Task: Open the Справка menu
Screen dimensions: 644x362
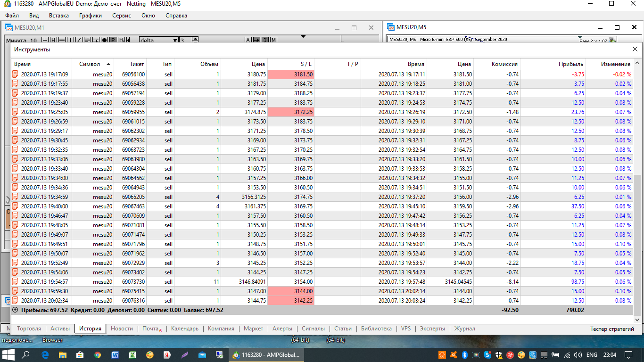Action: [176, 16]
